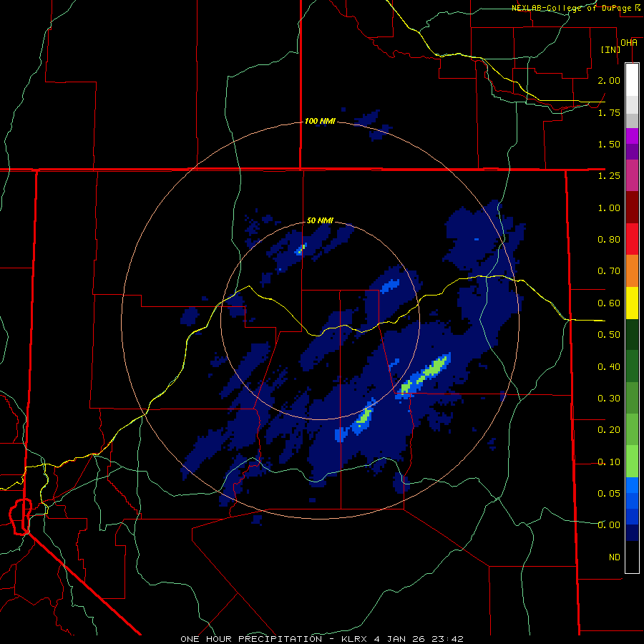Click the 1.75 legend value
The image size is (644, 644).
click(609, 112)
